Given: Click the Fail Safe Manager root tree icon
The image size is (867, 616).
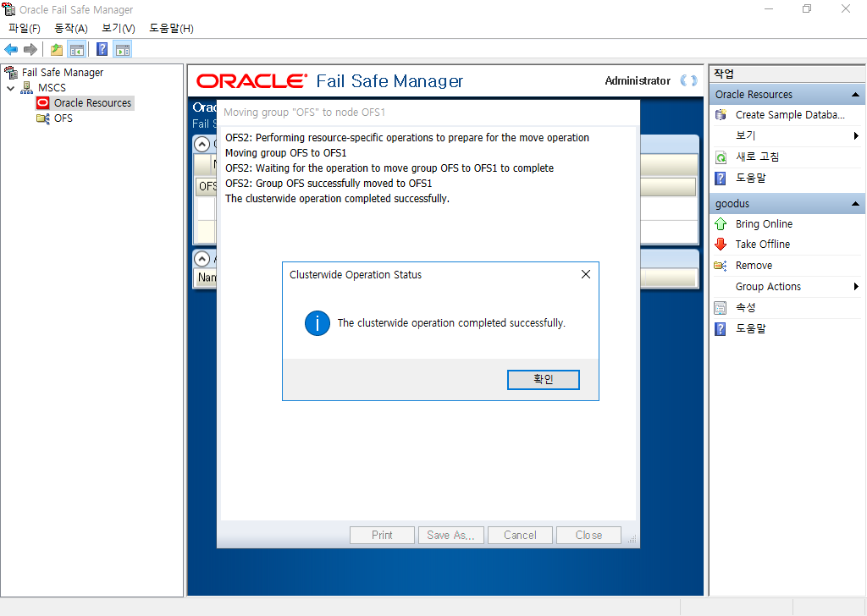Looking at the screenshot, I should click(x=11, y=73).
